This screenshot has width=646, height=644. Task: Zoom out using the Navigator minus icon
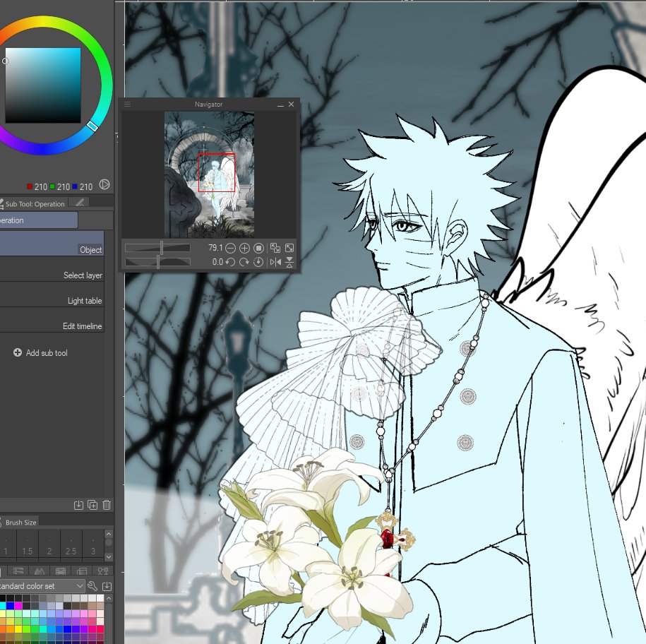[x=231, y=248]
